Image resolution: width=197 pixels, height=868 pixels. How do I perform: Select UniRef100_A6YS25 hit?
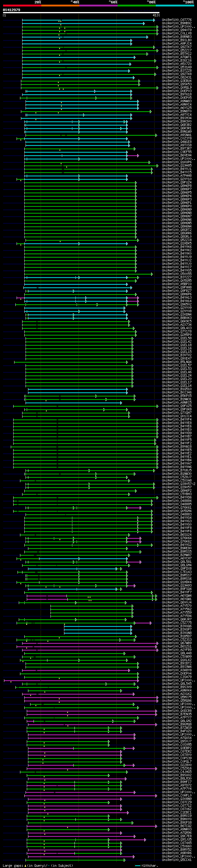pos(177,108)
